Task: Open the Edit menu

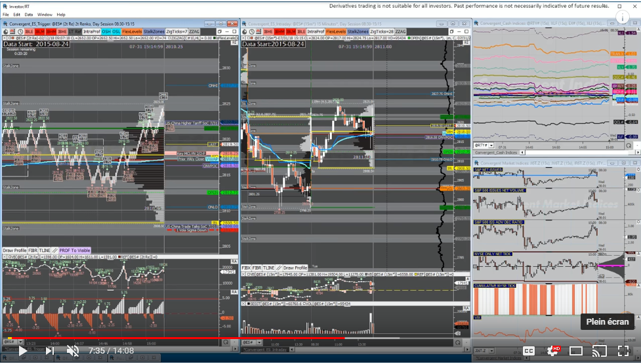Action: (x=17, y=14)
